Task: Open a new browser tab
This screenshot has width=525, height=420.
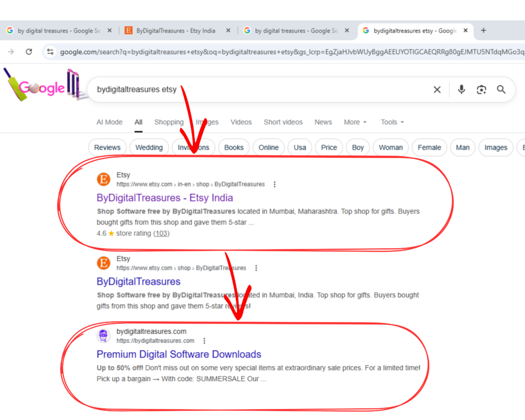Action: click(x=483, y=30)
